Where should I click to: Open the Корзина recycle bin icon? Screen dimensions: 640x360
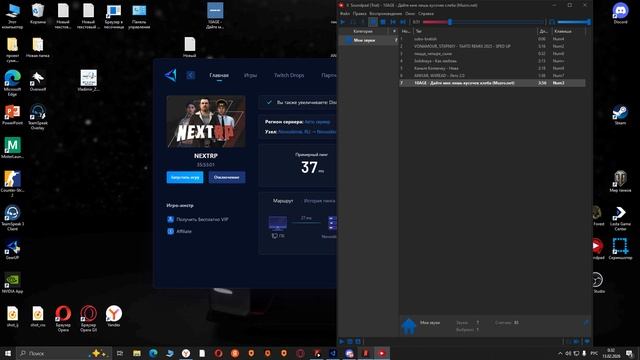point(38,13)
